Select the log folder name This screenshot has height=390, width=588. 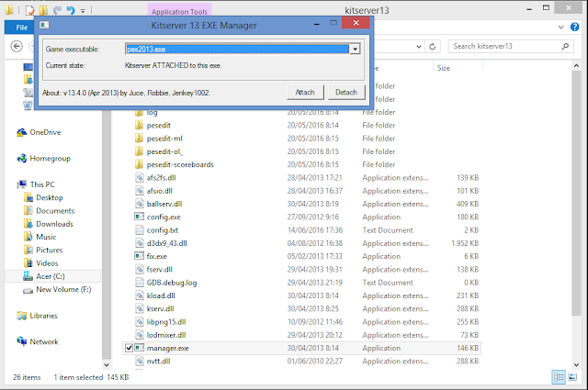[x=152, y=112]
